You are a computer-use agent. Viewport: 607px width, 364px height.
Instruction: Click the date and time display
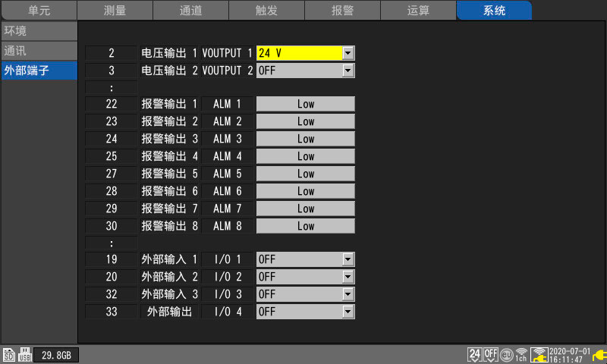570,354
